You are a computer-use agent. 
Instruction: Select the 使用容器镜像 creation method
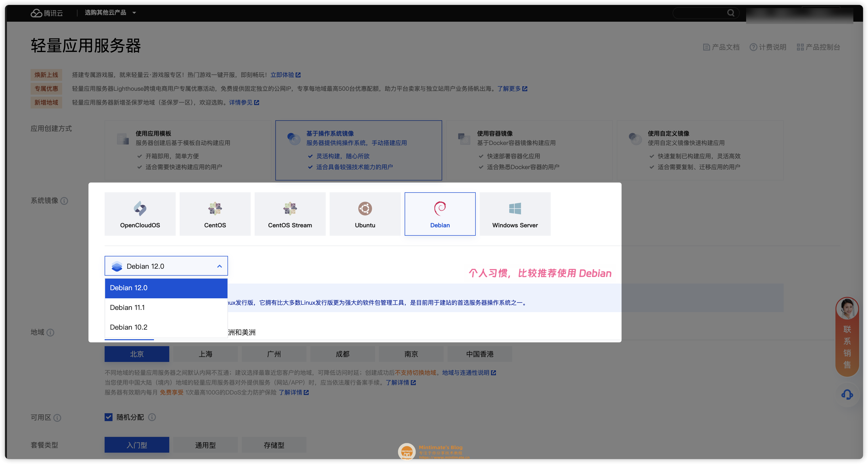click(x=529, y=150)
